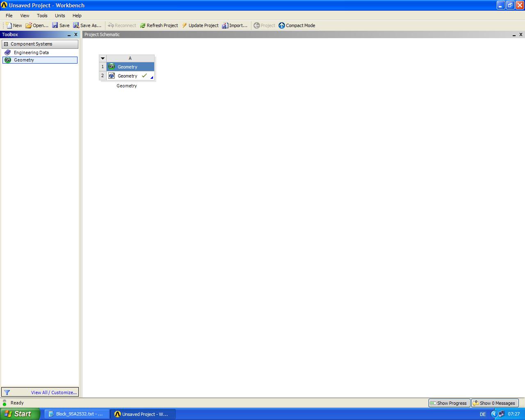525x420 pixels.
Task: Switch to Block_9SA2532.txt taskbar window
Action: click(76, 414)
